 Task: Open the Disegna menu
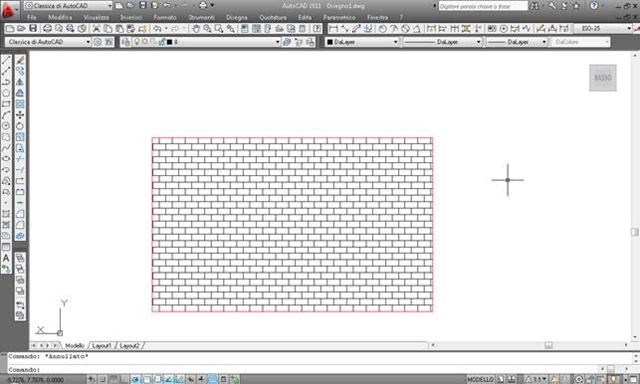pos(236,18)
